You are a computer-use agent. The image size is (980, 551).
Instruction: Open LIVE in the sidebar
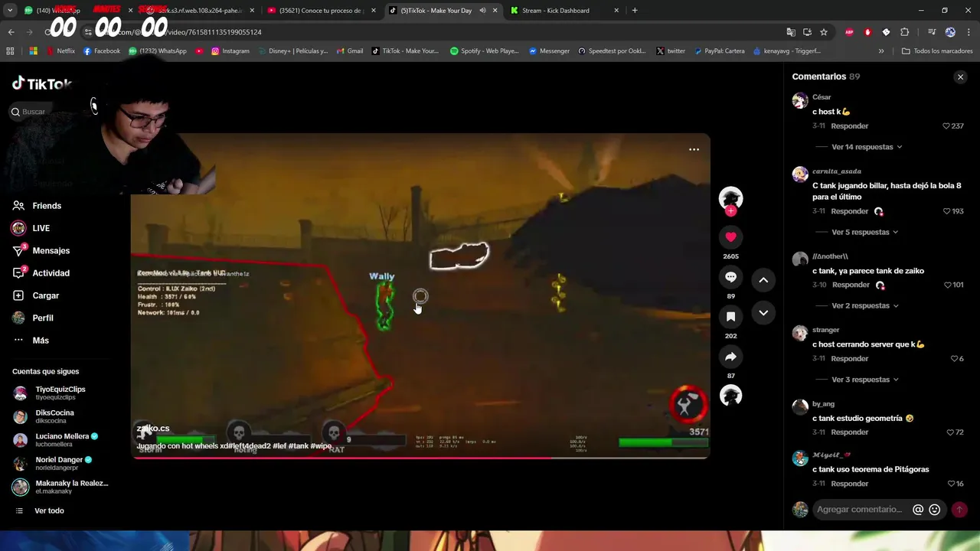click(x=41, y=228)
